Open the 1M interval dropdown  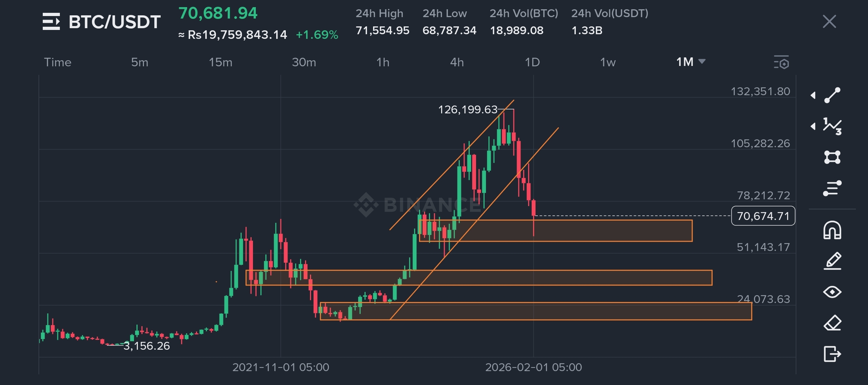coord(691,62)
